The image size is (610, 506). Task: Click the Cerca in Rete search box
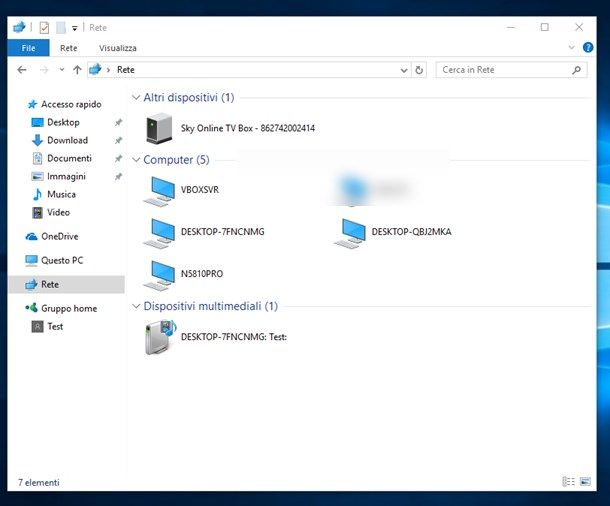tap(511, 70)
